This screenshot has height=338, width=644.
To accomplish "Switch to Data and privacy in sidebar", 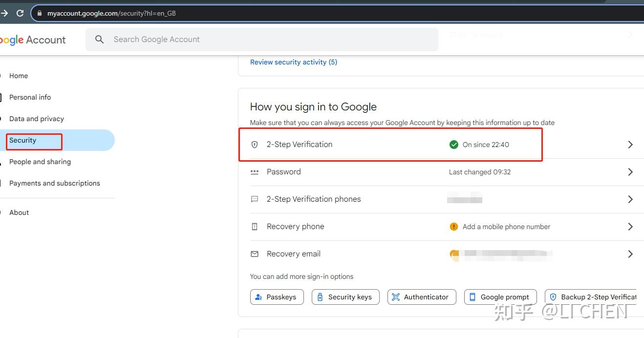I will (36, 118).
